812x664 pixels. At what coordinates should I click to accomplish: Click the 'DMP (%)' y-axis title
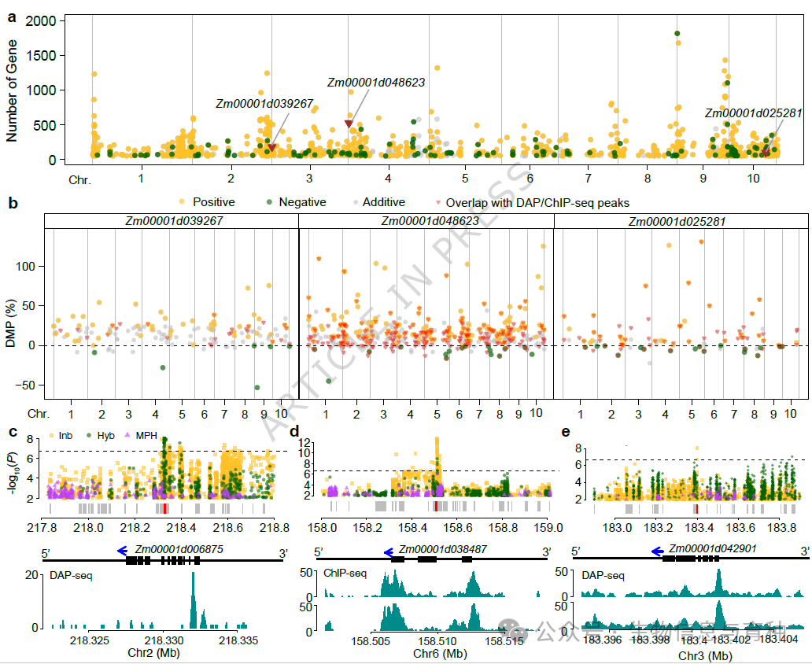pyautogui.click(x=10, y=323)
